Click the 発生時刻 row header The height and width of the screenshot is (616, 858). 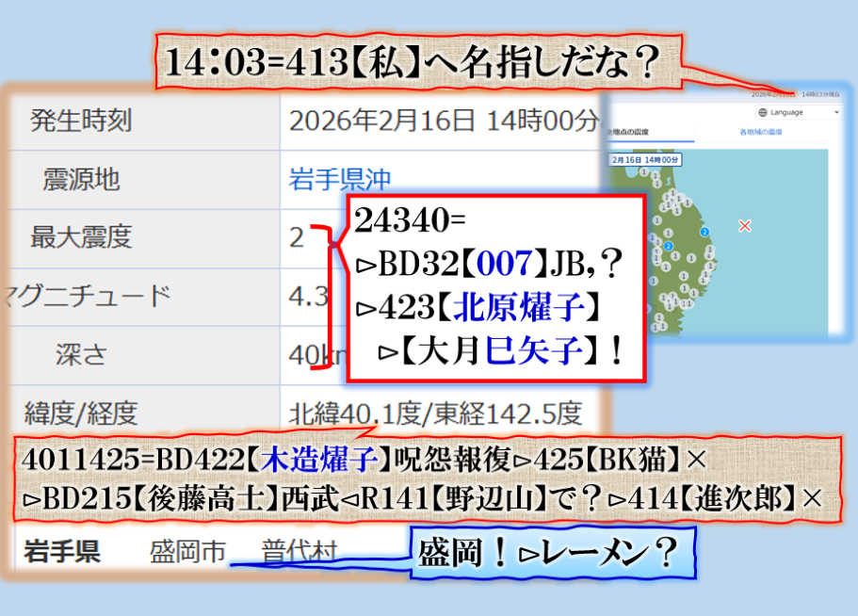(x=81, y=121)
